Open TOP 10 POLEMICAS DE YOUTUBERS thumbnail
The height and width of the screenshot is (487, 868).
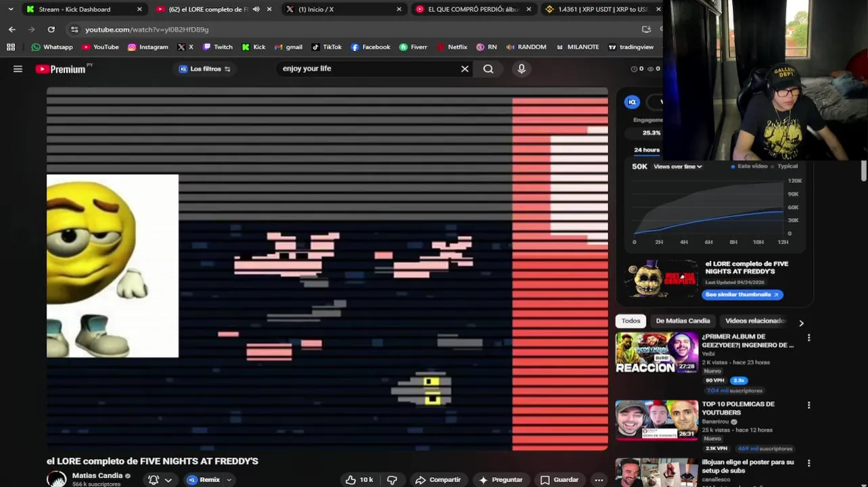click(x=657, y=419)
